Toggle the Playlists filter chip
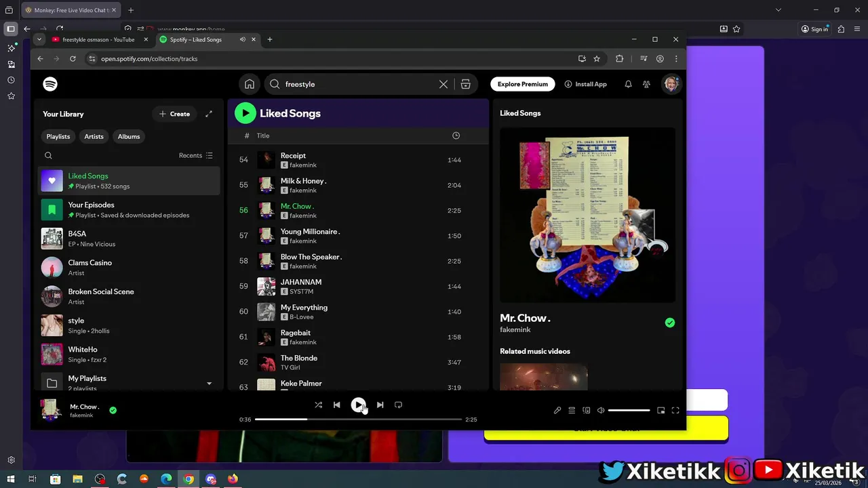 point(58,136)
